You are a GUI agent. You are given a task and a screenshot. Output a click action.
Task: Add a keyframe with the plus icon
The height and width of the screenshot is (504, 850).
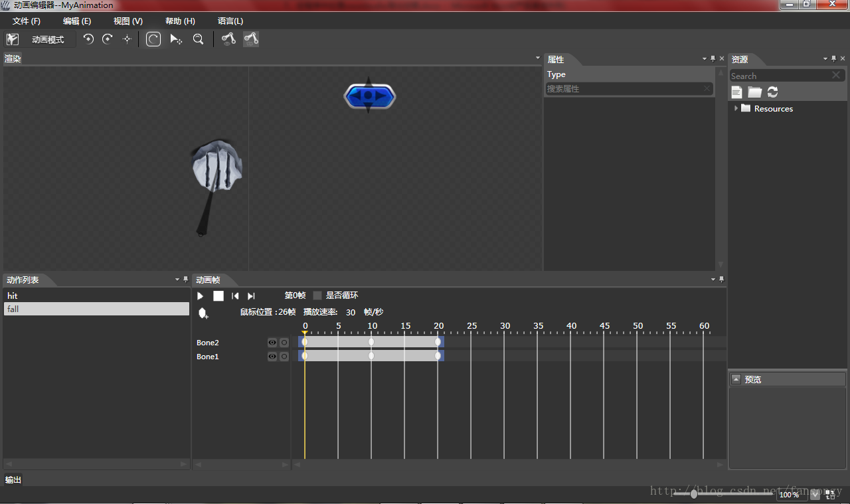(x=203, y=313)
